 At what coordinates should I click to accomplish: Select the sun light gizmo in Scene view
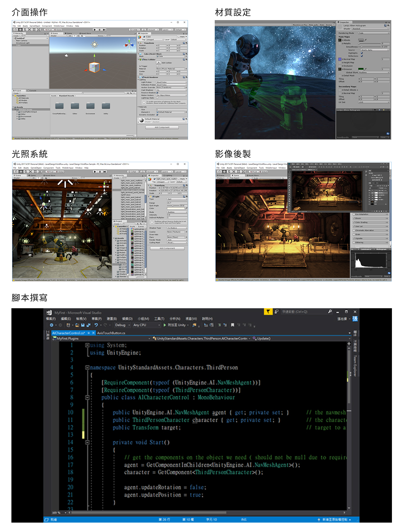pos(95,44)
